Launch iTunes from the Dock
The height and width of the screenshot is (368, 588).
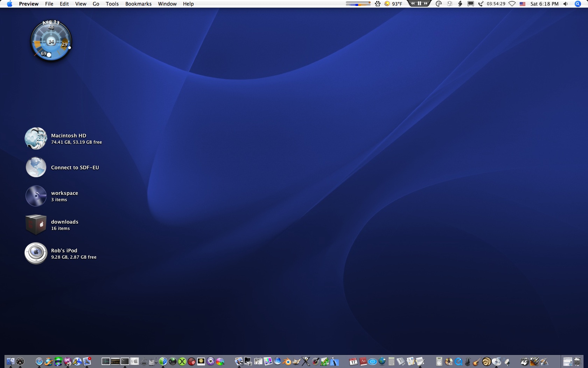(x=496, y=361)
